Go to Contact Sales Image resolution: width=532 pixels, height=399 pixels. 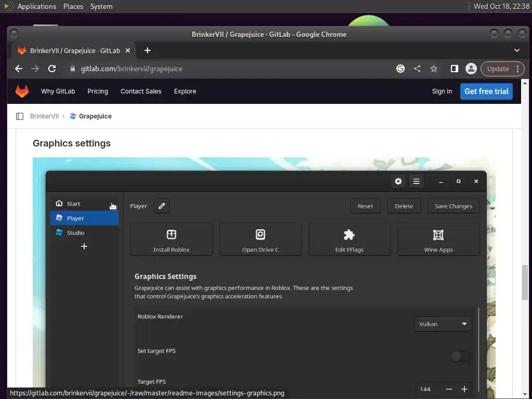141,91
